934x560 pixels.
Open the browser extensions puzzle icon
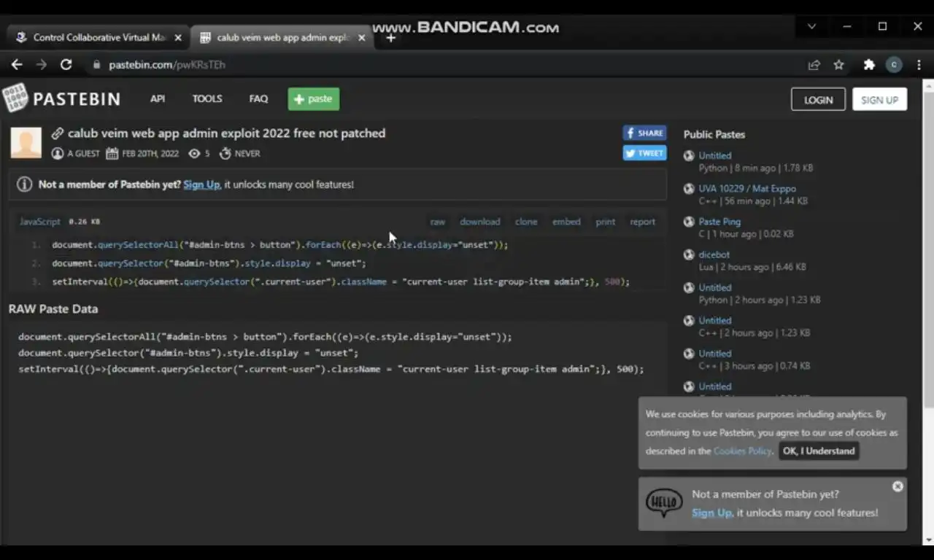tap(869, 65)
